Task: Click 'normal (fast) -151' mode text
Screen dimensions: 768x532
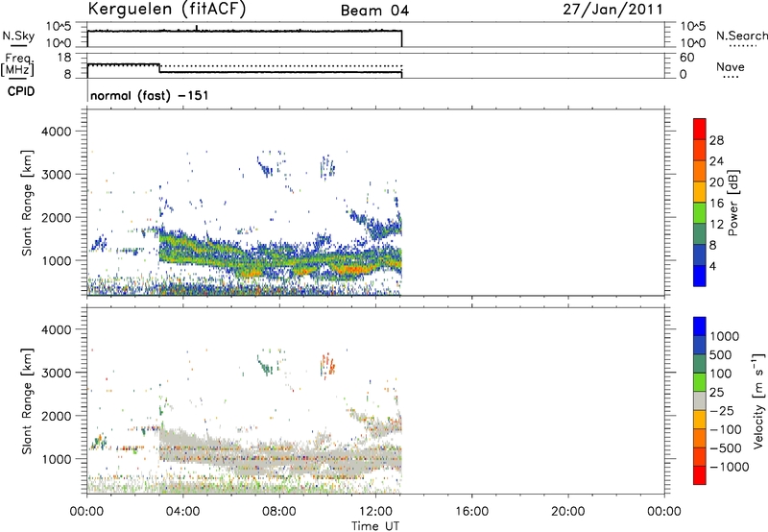Action: [150, 95]
